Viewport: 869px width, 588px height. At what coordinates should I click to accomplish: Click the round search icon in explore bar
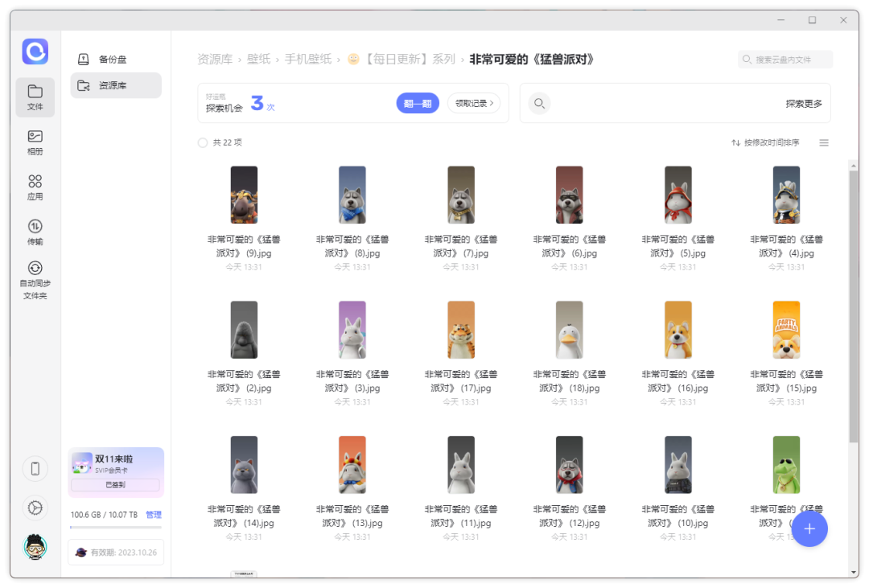pyautogui.click(x=539, y=103)
